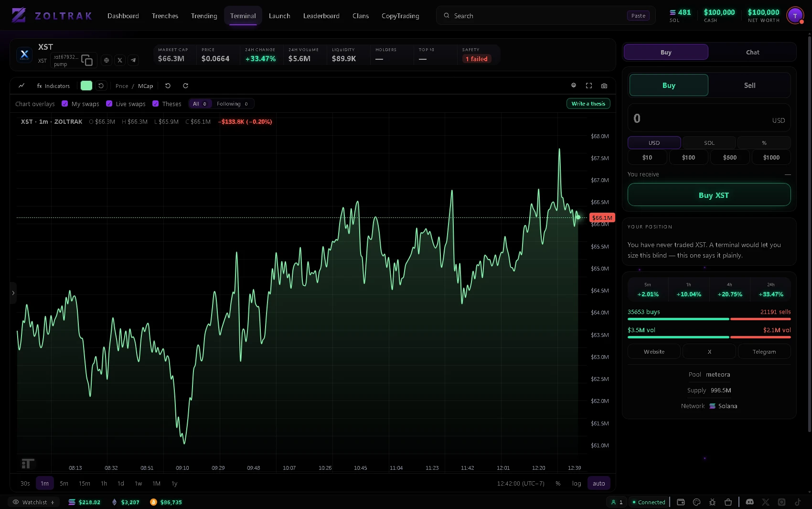The image size is (812, 509).
Task: Switch to the Leaderboard nav tab
Action: tap(321, 16)
